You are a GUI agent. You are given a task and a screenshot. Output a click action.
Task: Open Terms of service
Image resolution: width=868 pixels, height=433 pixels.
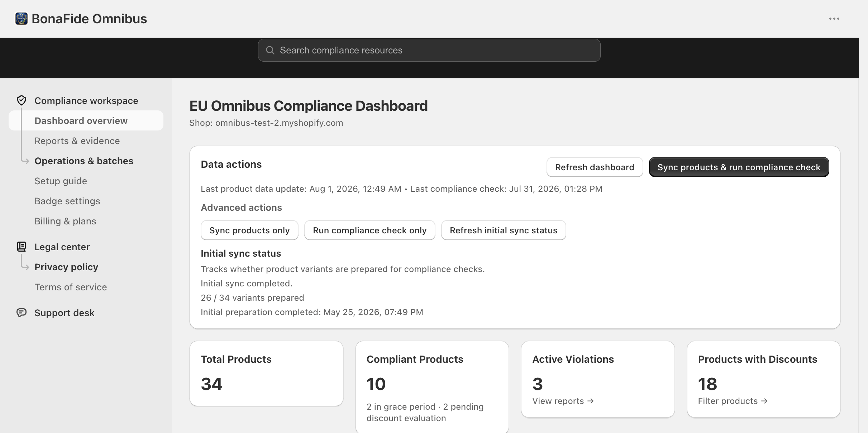click(71, 287)
